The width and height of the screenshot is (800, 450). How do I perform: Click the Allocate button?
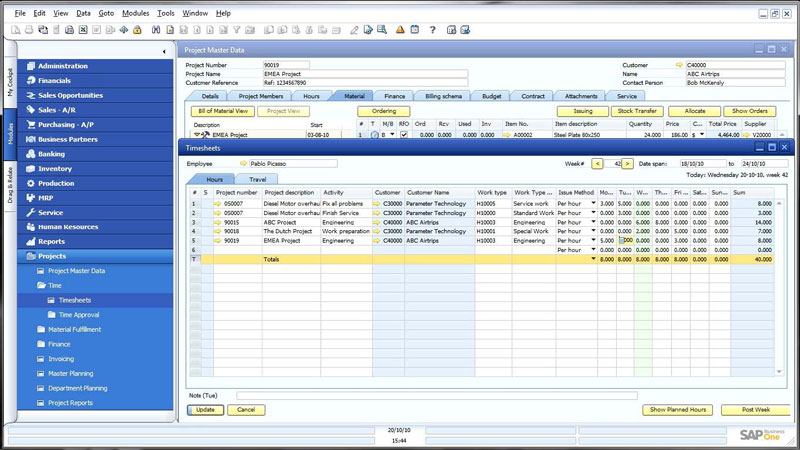(694, 111)
